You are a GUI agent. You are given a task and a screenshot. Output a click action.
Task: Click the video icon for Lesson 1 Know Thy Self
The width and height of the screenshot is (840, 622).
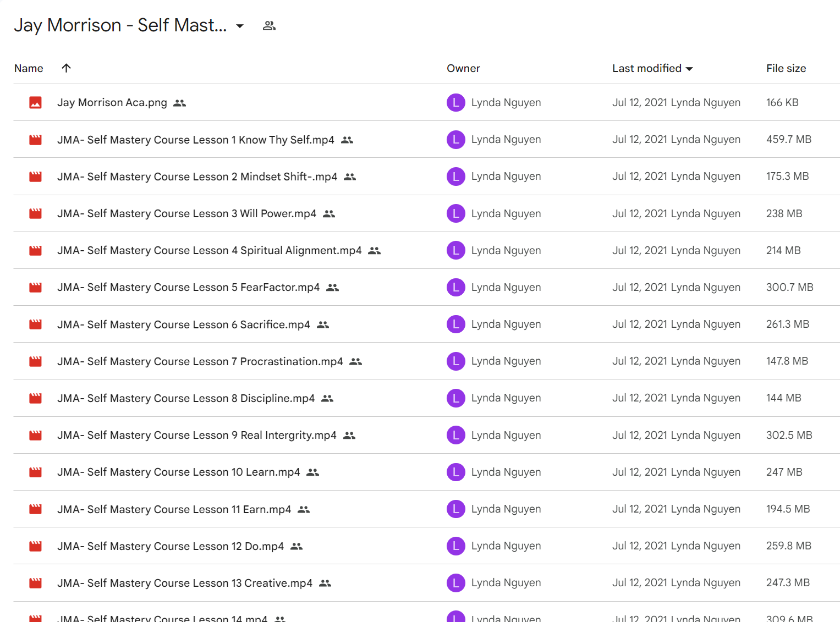tap(36, 140)
